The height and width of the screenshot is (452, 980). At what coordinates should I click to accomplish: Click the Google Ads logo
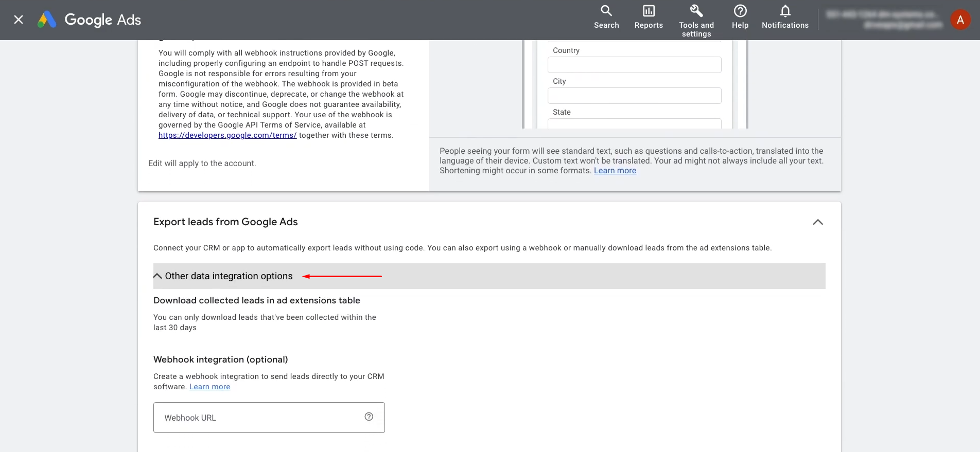[x=89, y=20]
